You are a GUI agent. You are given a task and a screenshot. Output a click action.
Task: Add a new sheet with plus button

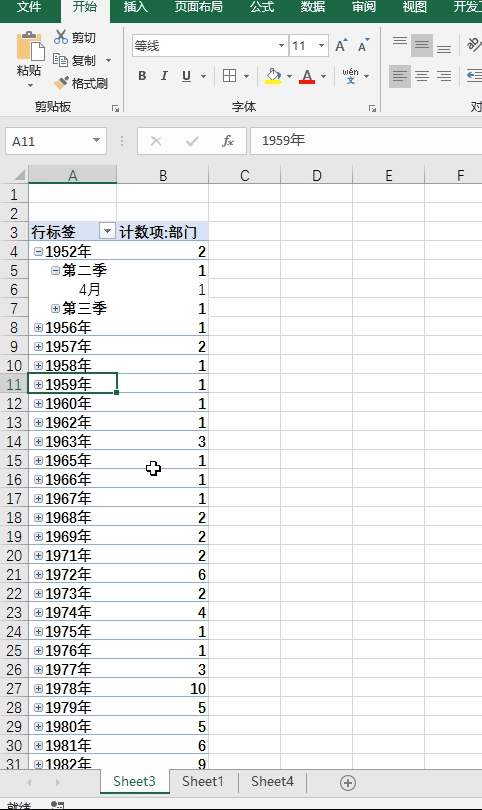tap(348, 783)
